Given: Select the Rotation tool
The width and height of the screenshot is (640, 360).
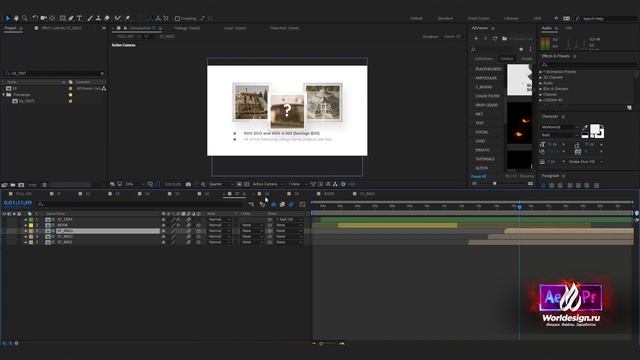Looking at the screenshot, I should click(35, 18).
